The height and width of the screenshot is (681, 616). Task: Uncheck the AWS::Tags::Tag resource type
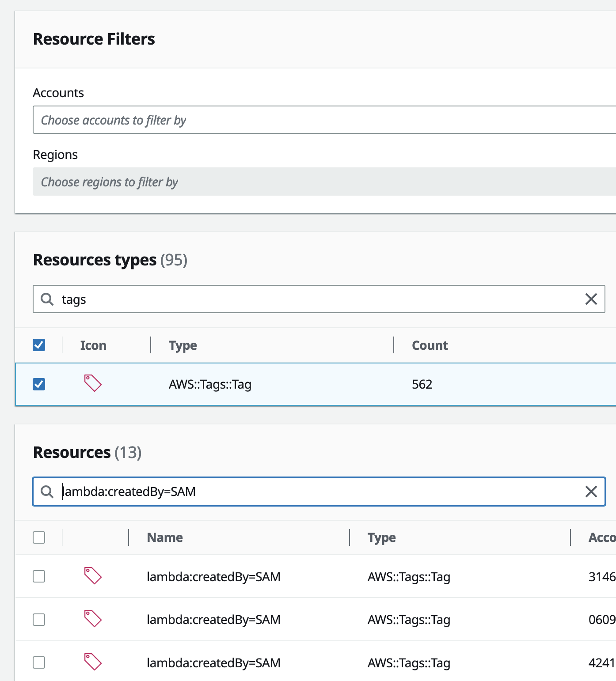point(39,384)
